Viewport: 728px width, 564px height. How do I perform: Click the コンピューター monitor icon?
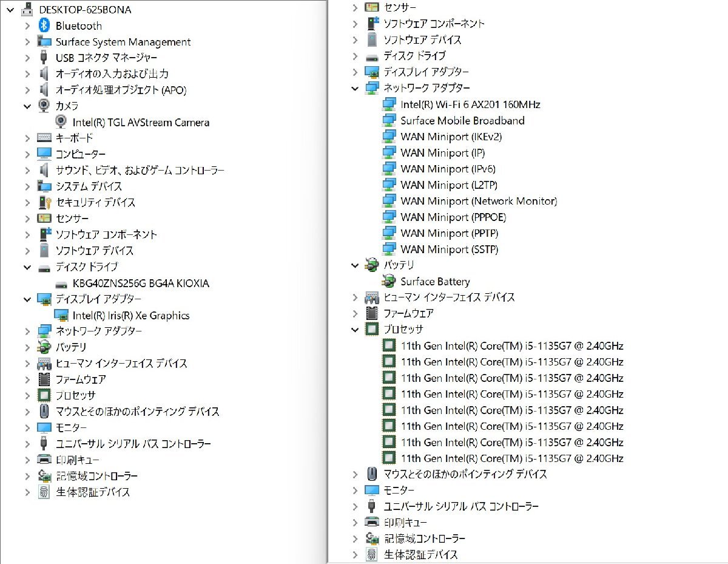tap(44, 154)
